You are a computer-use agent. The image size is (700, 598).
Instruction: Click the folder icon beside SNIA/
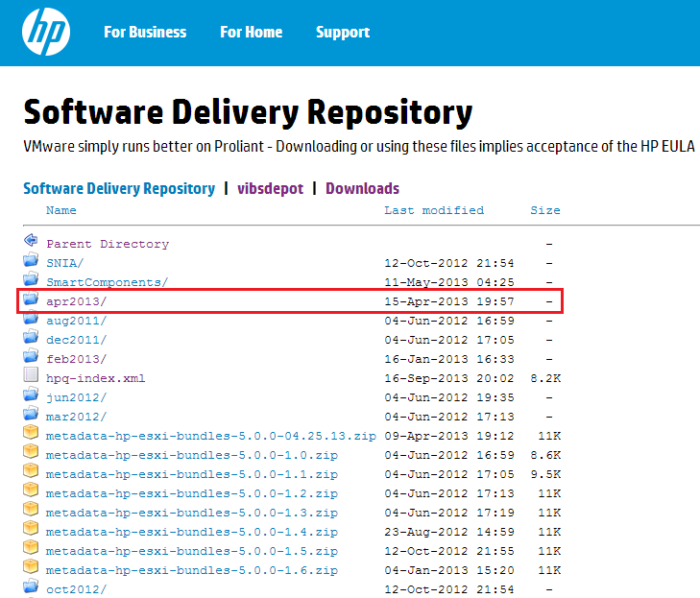coord(31,262)
